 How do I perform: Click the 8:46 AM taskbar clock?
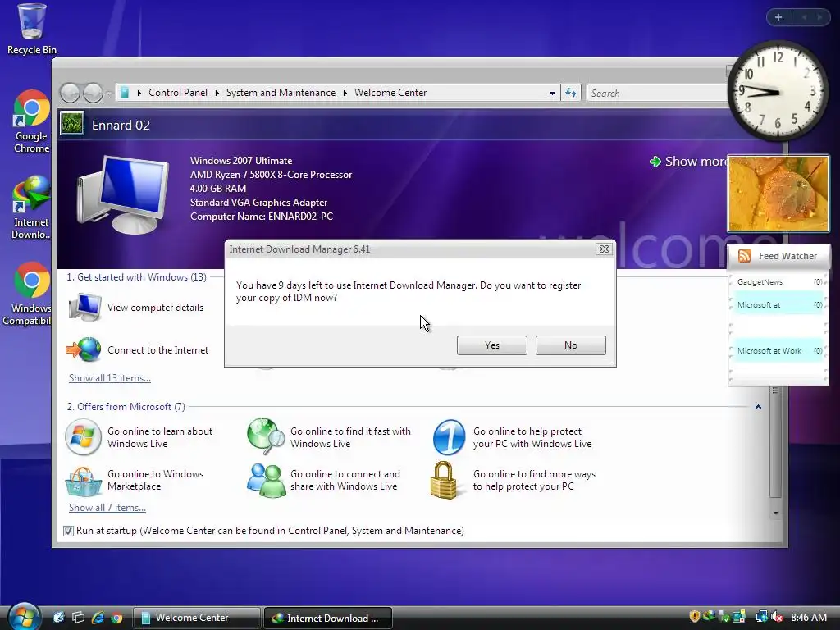pos(809,618)
